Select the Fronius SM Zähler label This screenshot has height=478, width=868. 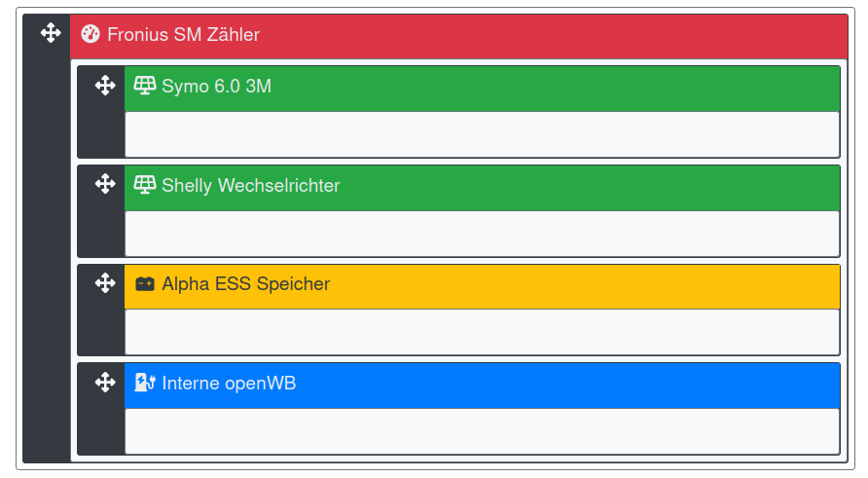[x=183, y=35]
